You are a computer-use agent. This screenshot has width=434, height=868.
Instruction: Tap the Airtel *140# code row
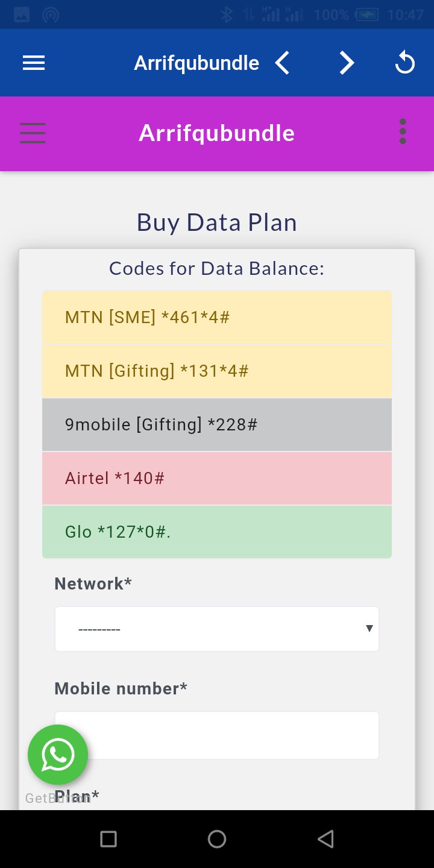pos(217,478)
